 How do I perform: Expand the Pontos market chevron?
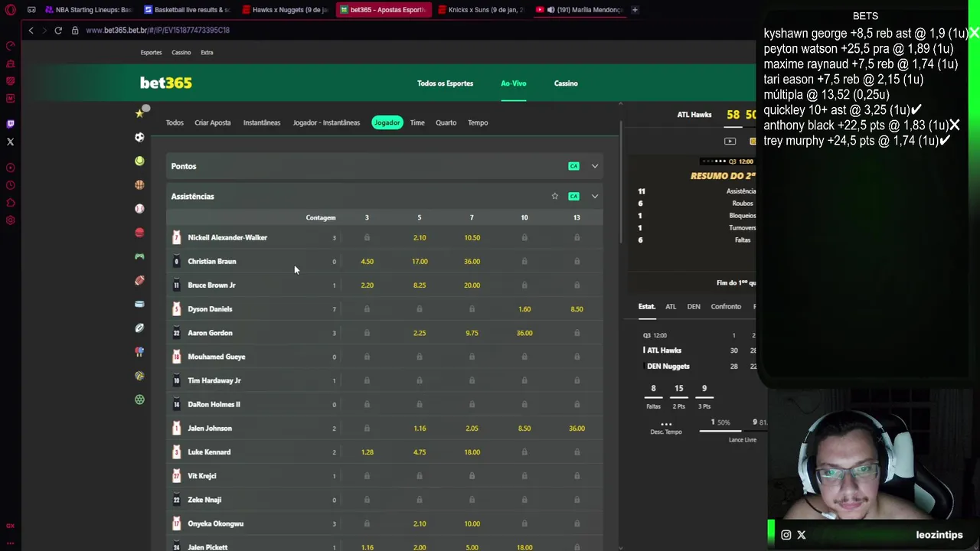[595, 166]
